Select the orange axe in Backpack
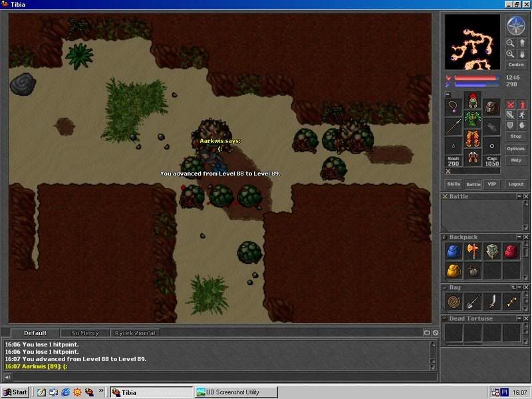The height and width of the screenshot is (399, 532). pos(473,252)
